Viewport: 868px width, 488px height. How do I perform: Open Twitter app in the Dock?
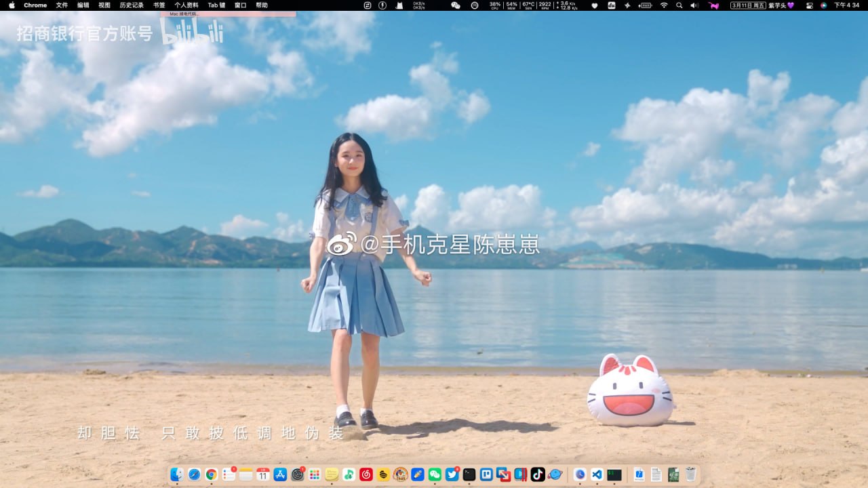tap(452, 474)
